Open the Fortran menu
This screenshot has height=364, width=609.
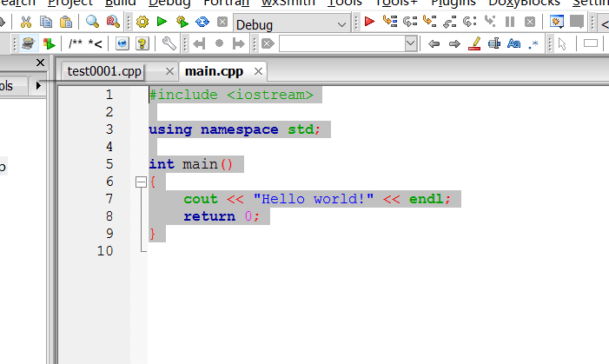[227, 3]
